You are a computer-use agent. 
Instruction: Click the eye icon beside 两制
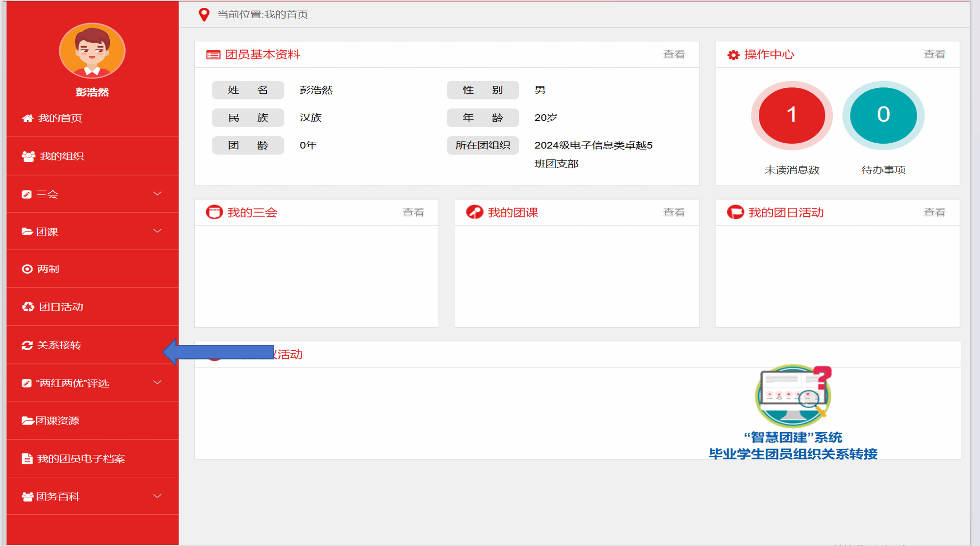(x=27, y=269)
